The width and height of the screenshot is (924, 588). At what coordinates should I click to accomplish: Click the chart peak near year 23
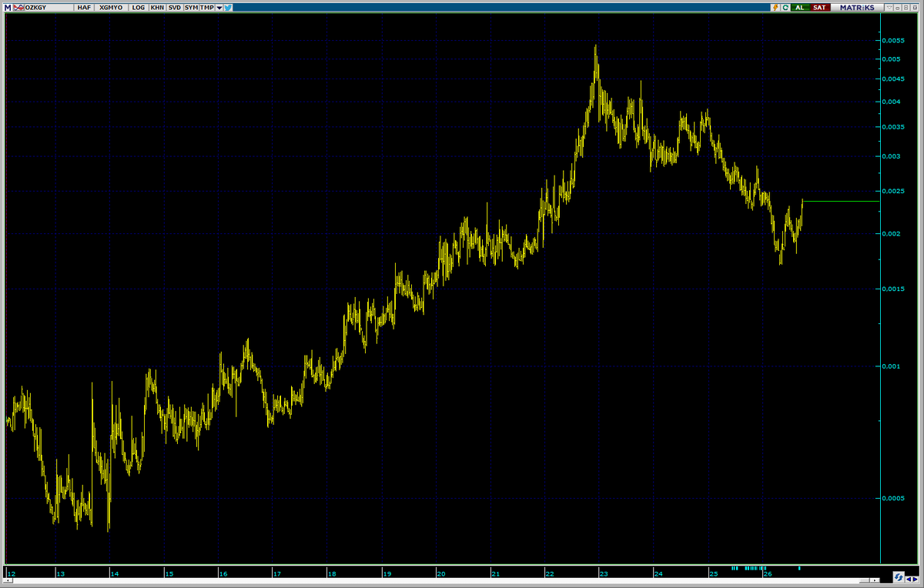pyautogui.click(x=595, y=48)
